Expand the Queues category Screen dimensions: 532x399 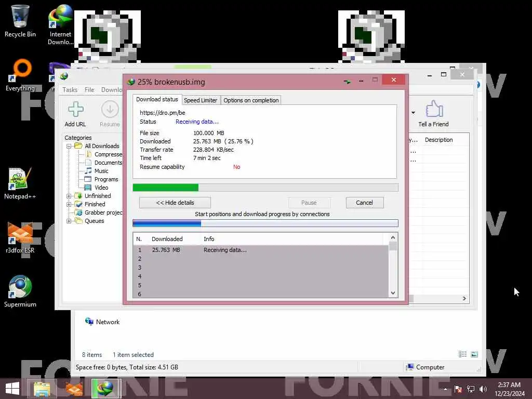tap(69, 221)
